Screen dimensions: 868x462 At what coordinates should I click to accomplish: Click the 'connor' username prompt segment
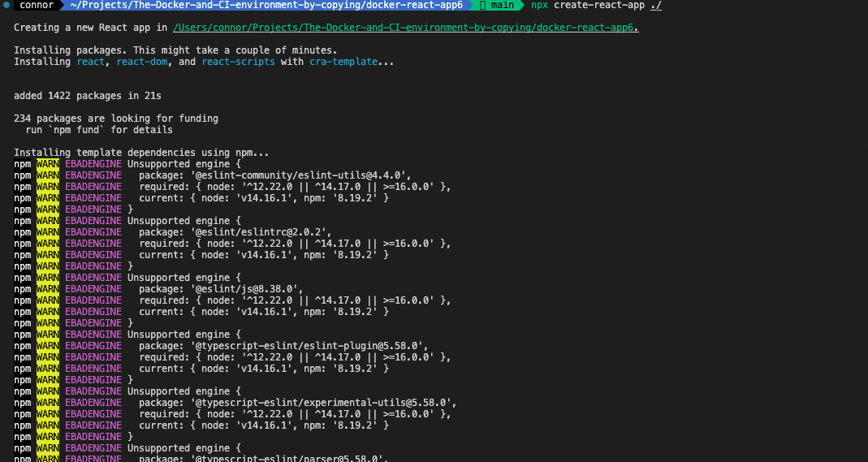[37, 5]
